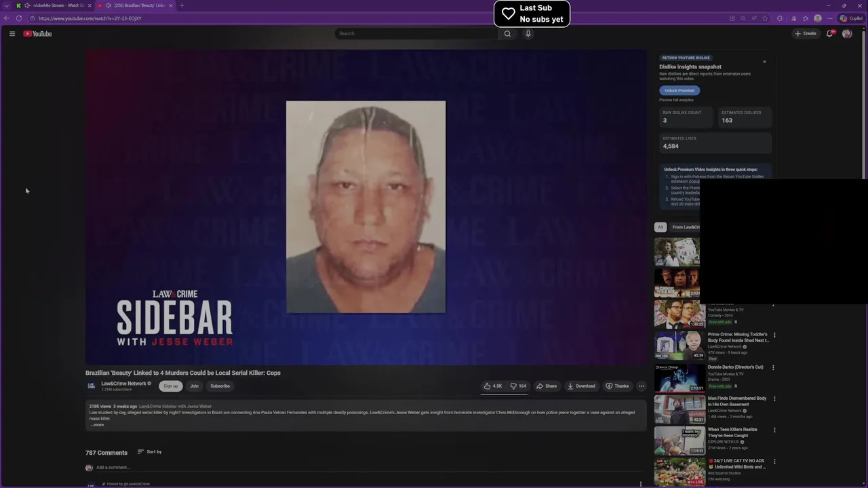Open options for Donnie Darko video
This screenshot has height=488, width=868.
click(x=774, y=367)
